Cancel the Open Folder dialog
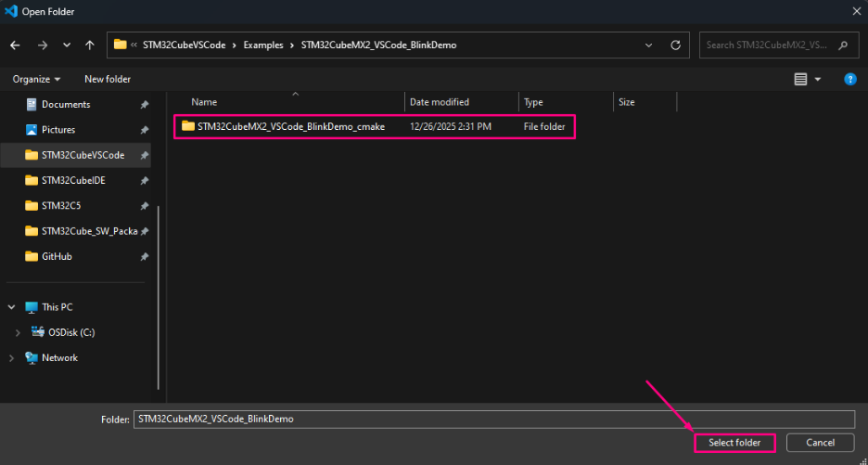Screen dimensions: 868x465 821,443
